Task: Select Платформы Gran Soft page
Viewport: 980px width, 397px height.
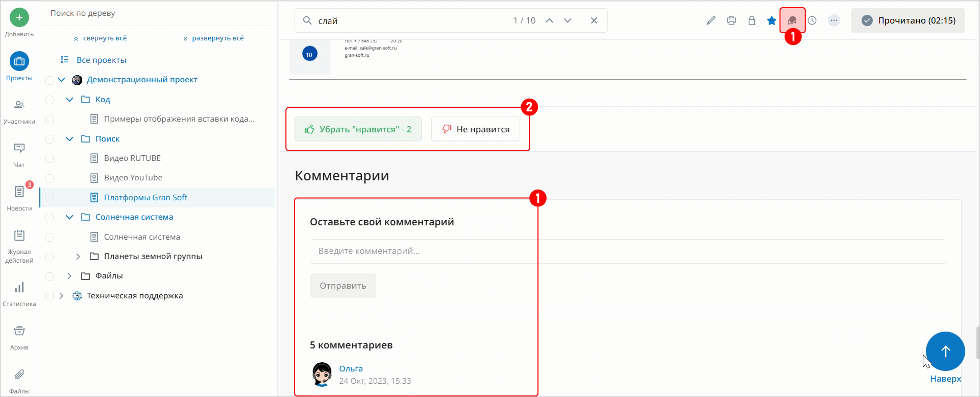Action: tap(145, 198)
